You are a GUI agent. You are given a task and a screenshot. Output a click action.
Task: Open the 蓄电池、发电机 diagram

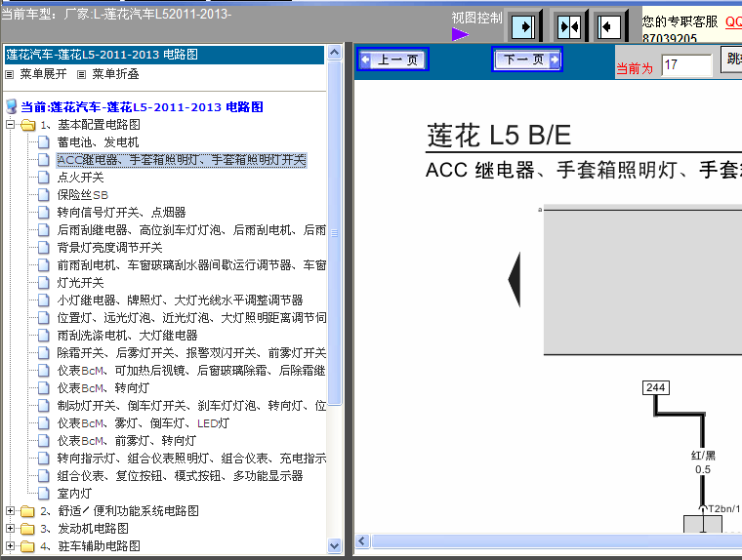pos(98,142)
